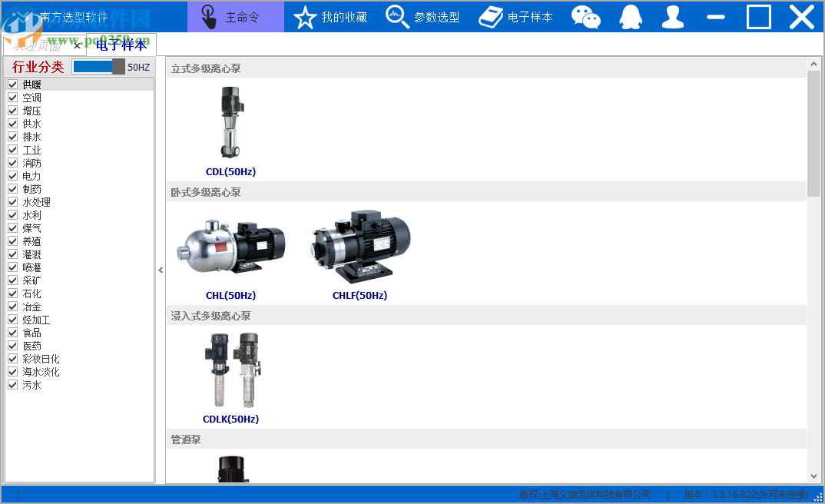This screenshot has height=504, width=825.
Task: Click the QQ penguin icon
Action: 631,17
